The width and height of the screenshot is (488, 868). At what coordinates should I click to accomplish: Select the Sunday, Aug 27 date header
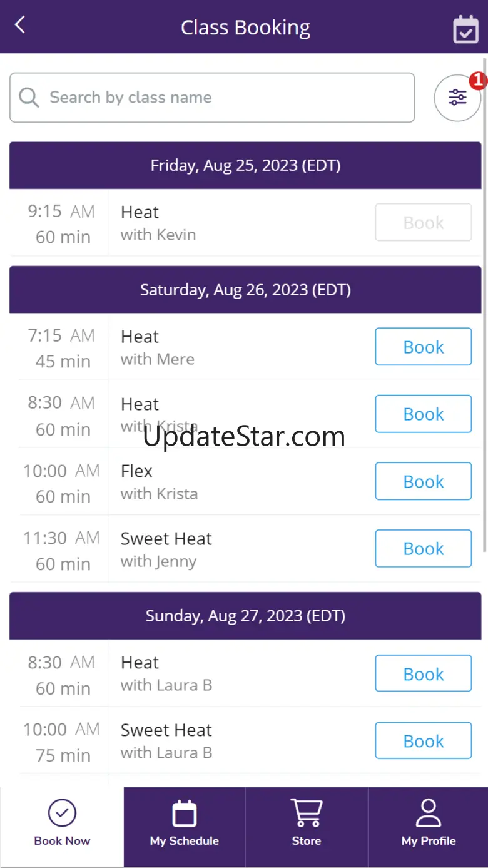click(245, 616)
